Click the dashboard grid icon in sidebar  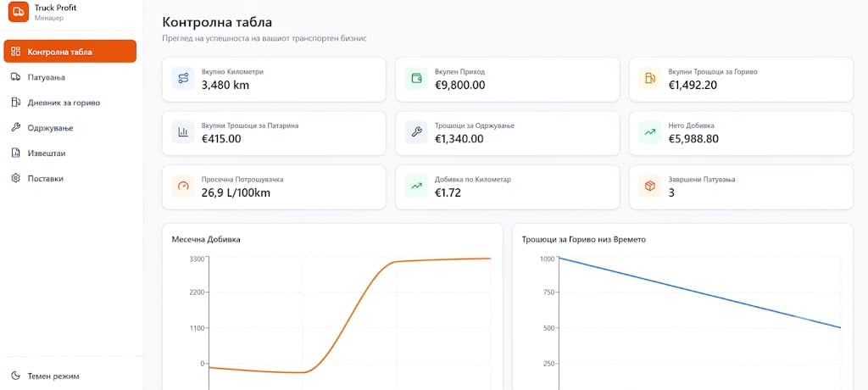point(15,52)
